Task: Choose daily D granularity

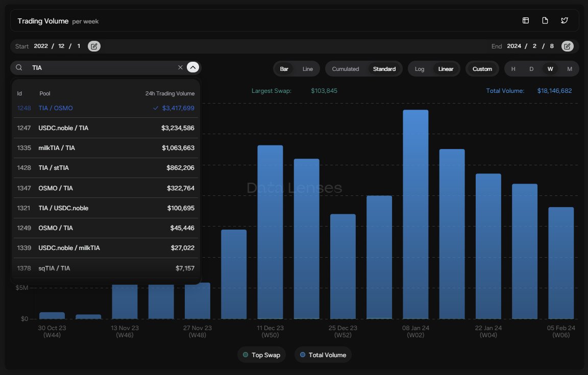Action: click(x=531, y=69)
